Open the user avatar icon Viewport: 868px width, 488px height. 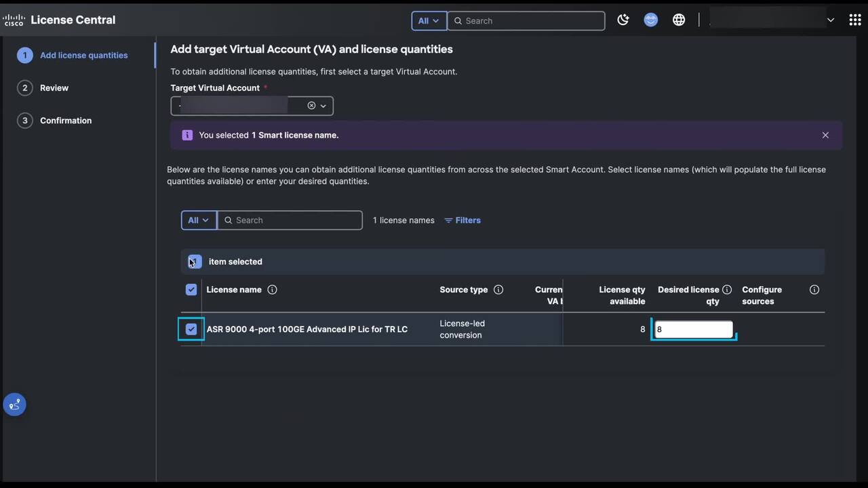pyautogui.click(x=651, y=20)
